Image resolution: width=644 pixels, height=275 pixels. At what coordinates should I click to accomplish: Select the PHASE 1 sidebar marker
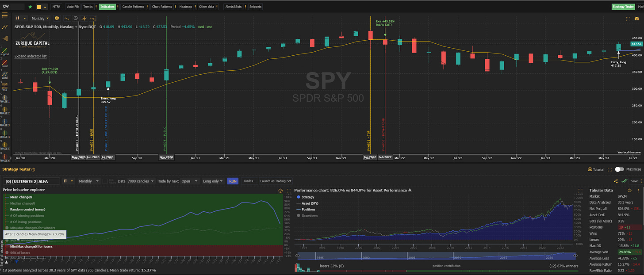click(5, 99)
